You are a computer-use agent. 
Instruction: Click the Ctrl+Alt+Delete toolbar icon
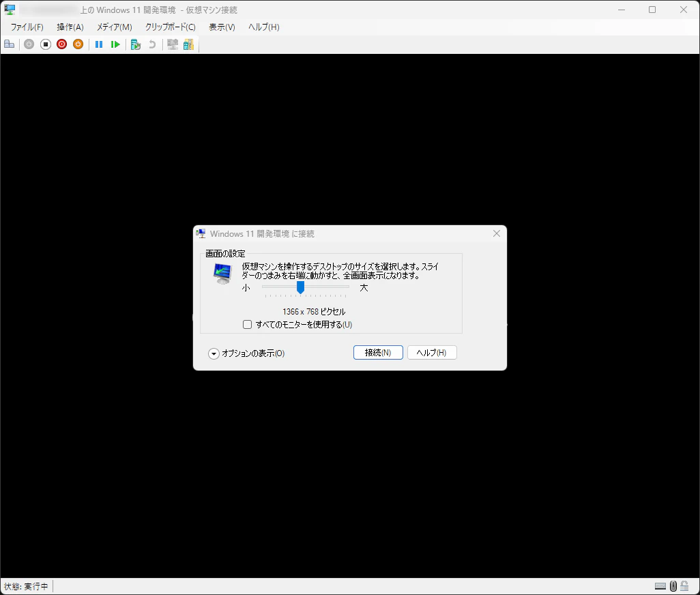pos(10,44)
